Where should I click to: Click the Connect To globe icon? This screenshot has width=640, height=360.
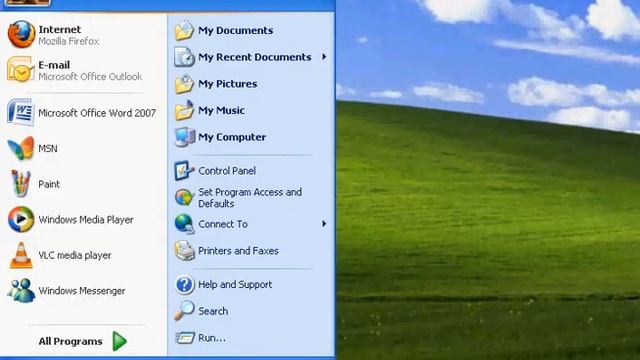coord(184,224)
